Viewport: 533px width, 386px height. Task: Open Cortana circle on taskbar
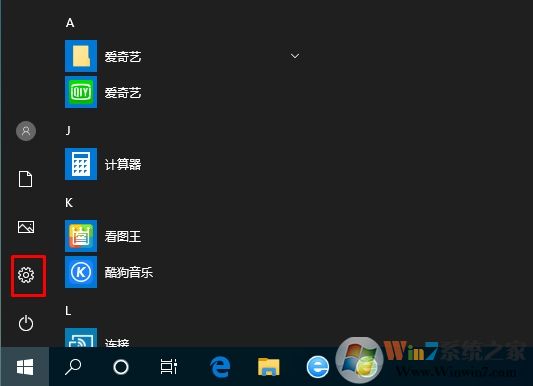tap(121, 367)
